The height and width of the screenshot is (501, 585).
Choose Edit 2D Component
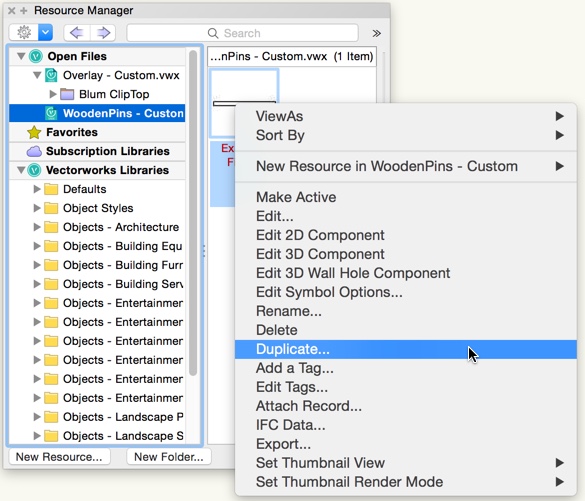[x=406, y=235]
